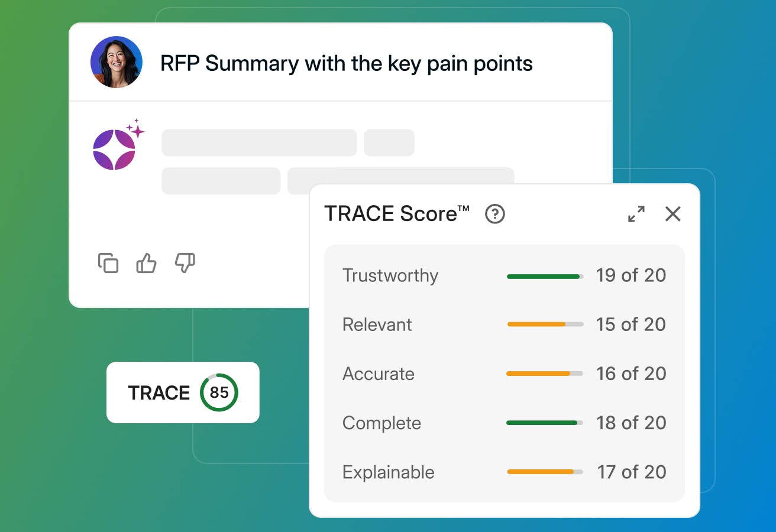
Task: Toggle disapproval using the thumbs down control
Action: [x=184, y=264]
